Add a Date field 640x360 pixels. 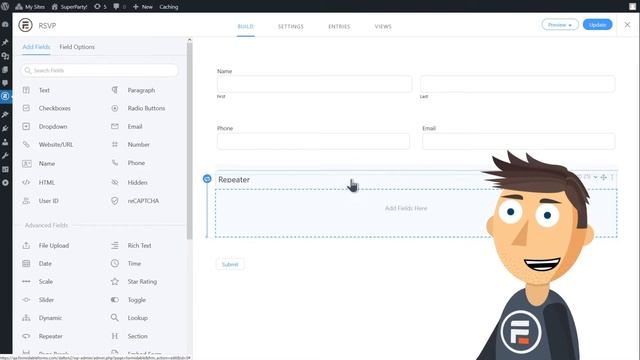pos(45,264)
